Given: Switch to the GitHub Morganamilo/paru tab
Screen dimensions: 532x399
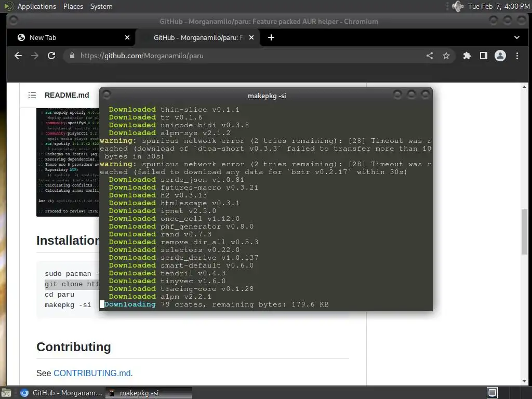Looking at the screenshot, I should pos(198,37).
